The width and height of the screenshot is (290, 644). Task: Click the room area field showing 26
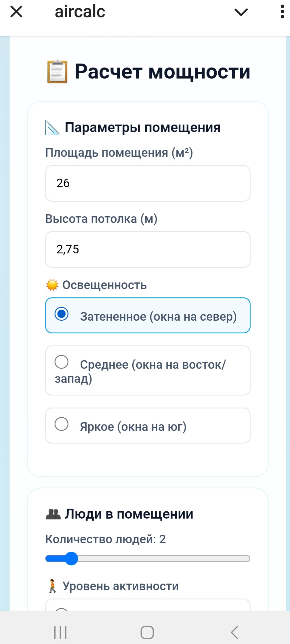click(x=147, y=183)
